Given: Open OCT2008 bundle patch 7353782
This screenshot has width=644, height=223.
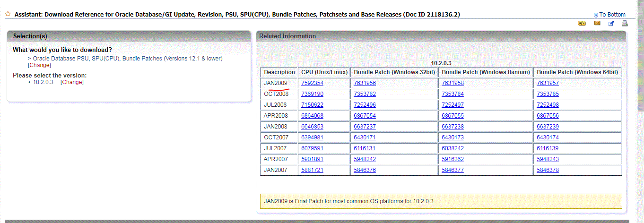Looking at the screenshot, I should pyautogui.click(x=365, y=94).
